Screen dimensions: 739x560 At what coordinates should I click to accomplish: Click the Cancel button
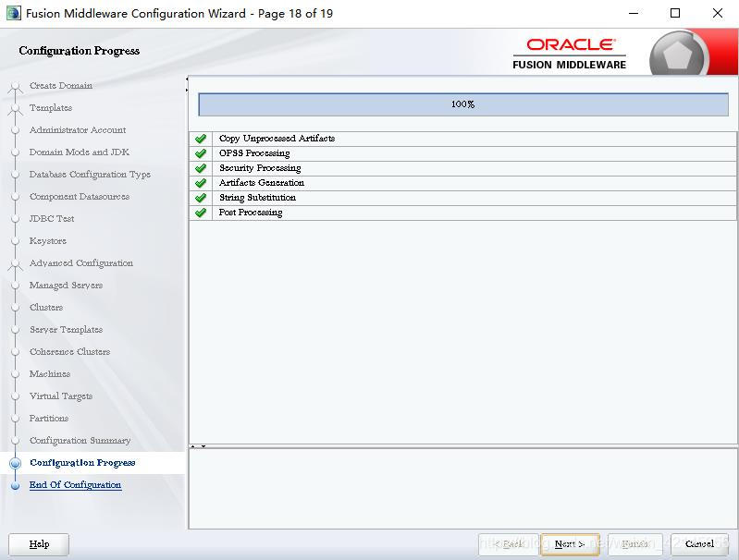699,544
